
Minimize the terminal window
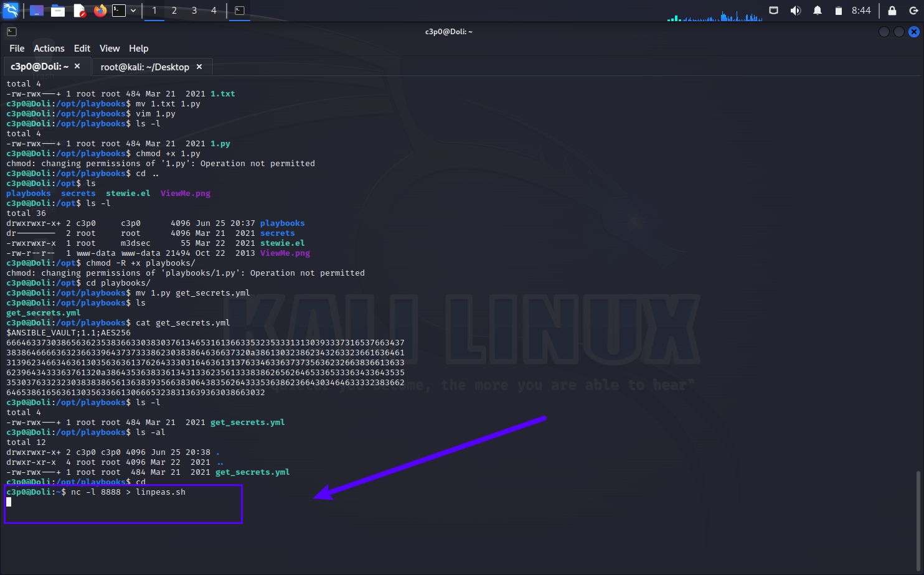point(884,32)
